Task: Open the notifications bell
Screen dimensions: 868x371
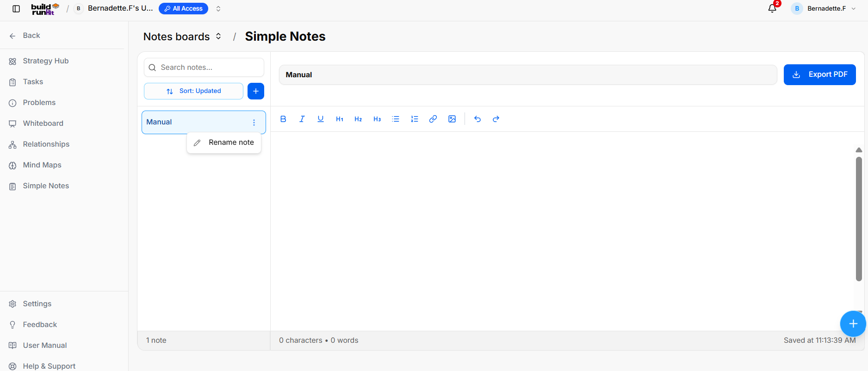Action: coord(772,8)
